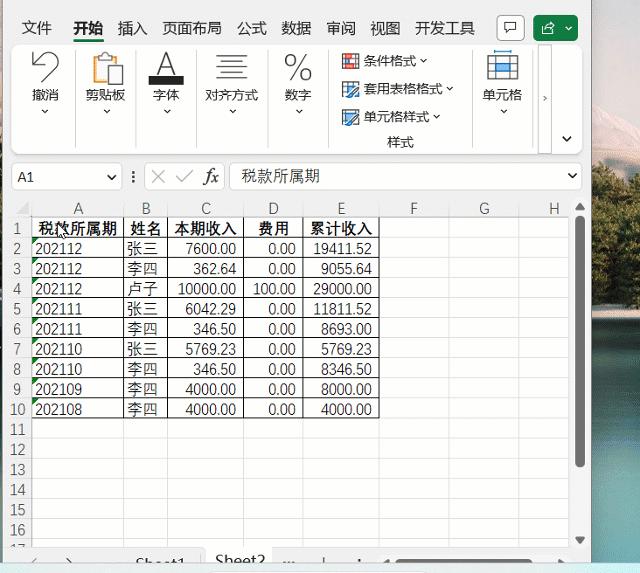Click the Comments speech bubble icon
640x573 pixels.
(x=510, y=28)
